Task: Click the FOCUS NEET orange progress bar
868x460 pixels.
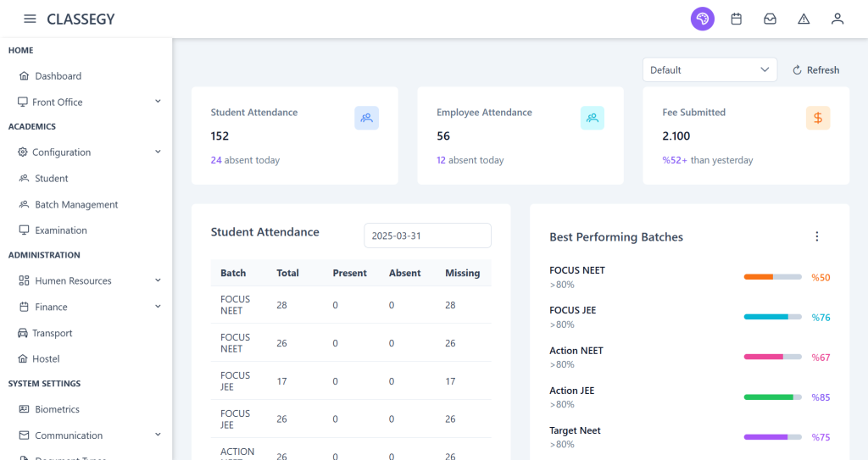Action: (x=771, y=277)
